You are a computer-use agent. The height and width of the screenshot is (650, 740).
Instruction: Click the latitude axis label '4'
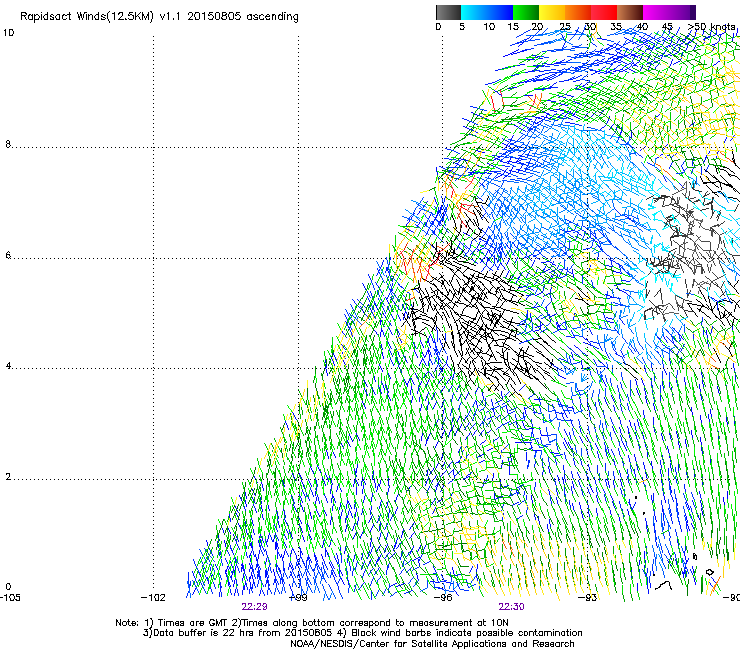(8, 365)
